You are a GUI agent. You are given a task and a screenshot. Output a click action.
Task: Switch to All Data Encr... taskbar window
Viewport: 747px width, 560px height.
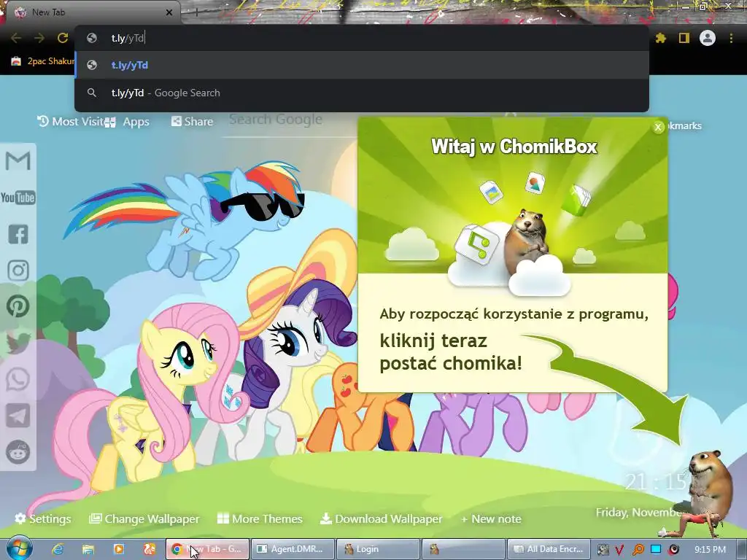pyautogui.click(x=549, y=549)
